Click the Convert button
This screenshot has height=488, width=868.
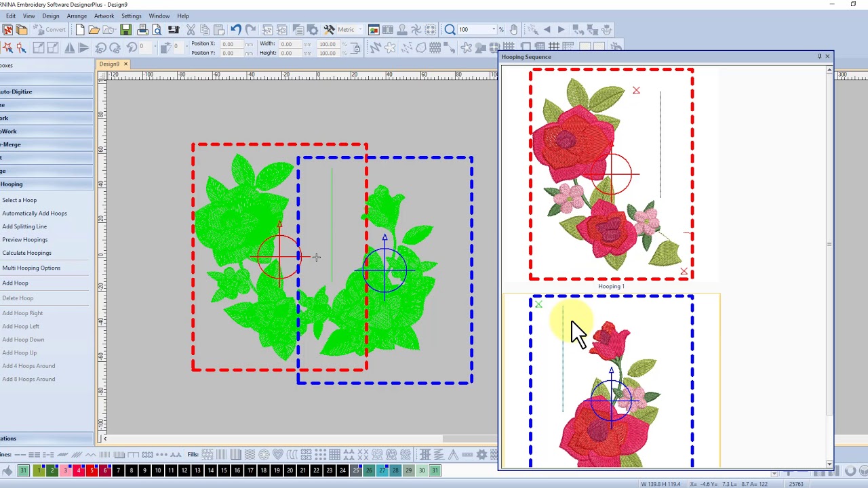[x=50, y=30]
